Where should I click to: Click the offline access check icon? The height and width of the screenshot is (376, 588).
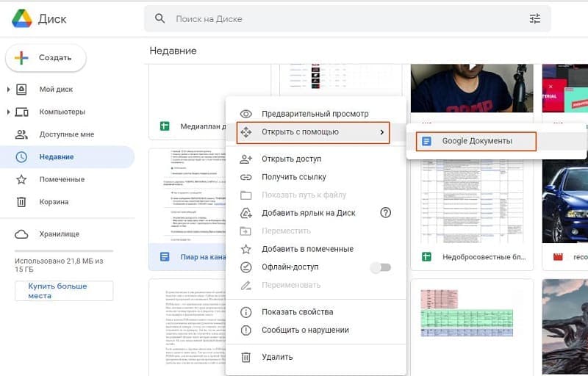click(x=245, y=267)
